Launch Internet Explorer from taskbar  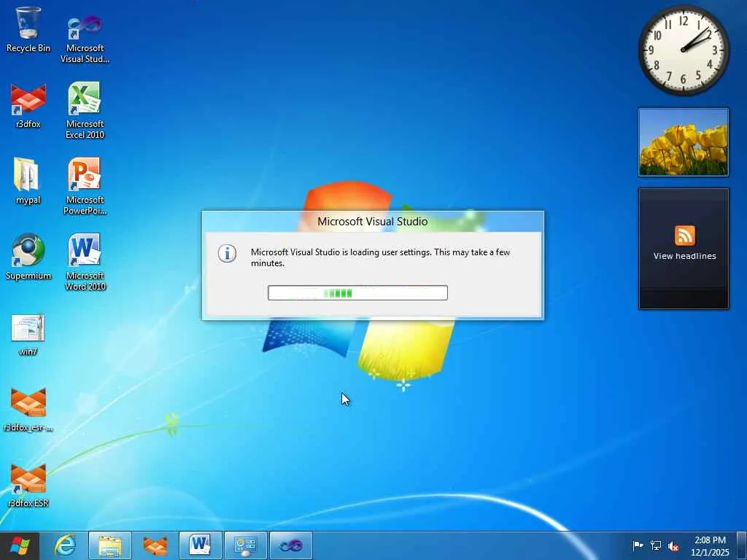[65, 545]
